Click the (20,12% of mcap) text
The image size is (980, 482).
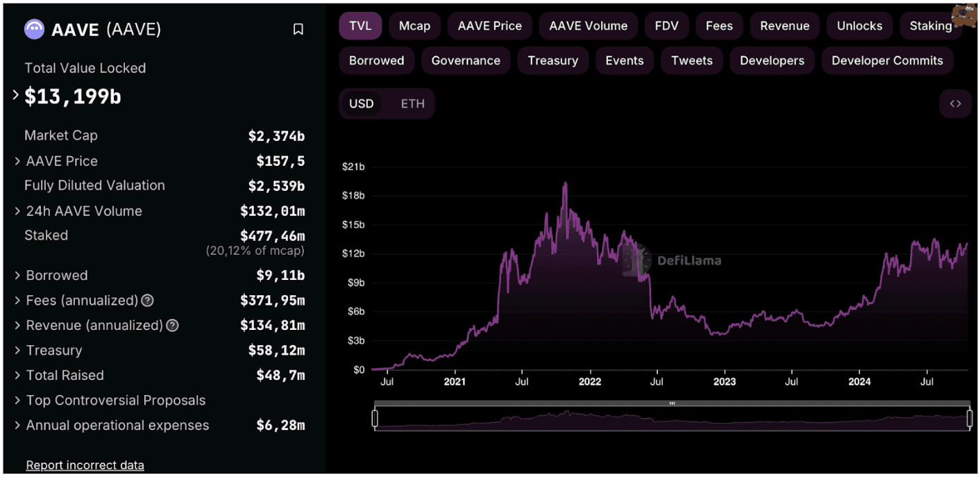click(x=255, y=251)
